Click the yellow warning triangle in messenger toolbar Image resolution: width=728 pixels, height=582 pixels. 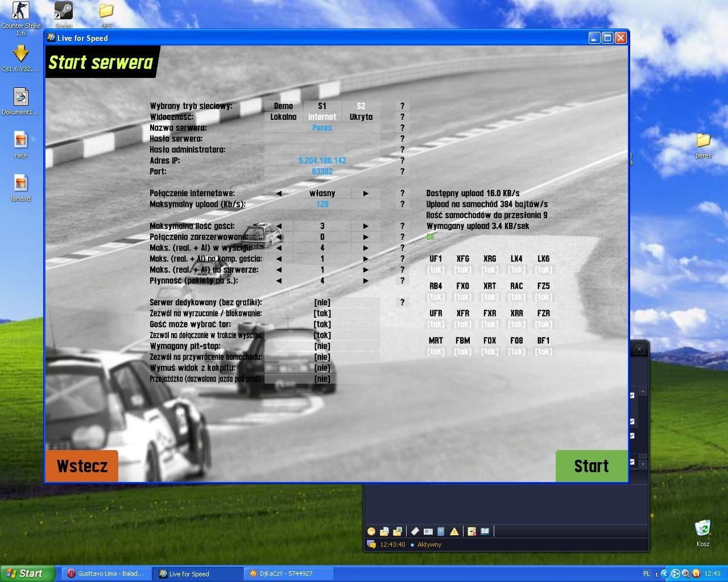coord(454,531)
